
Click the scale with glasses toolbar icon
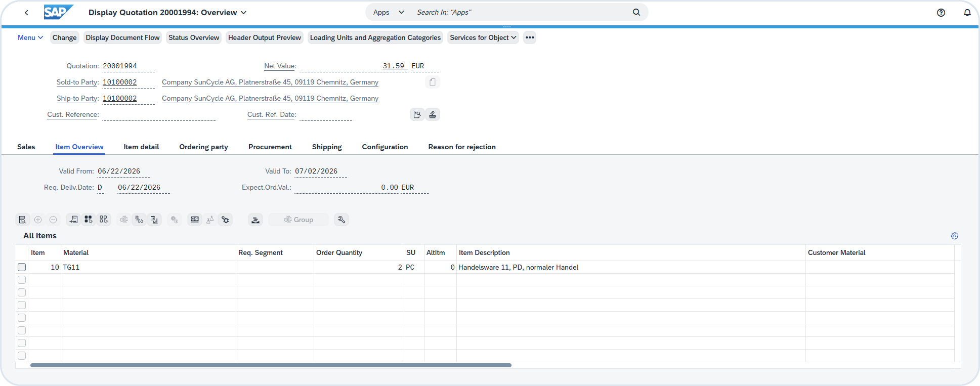pos(139,220)
